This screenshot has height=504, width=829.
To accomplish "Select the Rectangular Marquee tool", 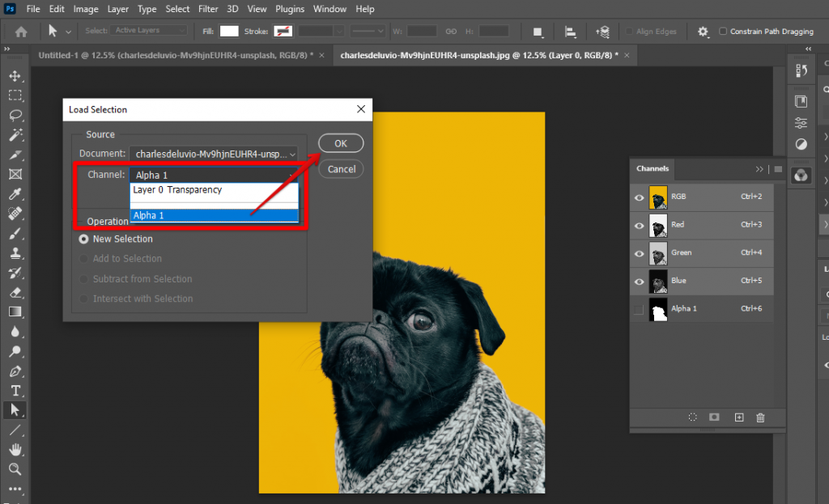I will (15, 95).
